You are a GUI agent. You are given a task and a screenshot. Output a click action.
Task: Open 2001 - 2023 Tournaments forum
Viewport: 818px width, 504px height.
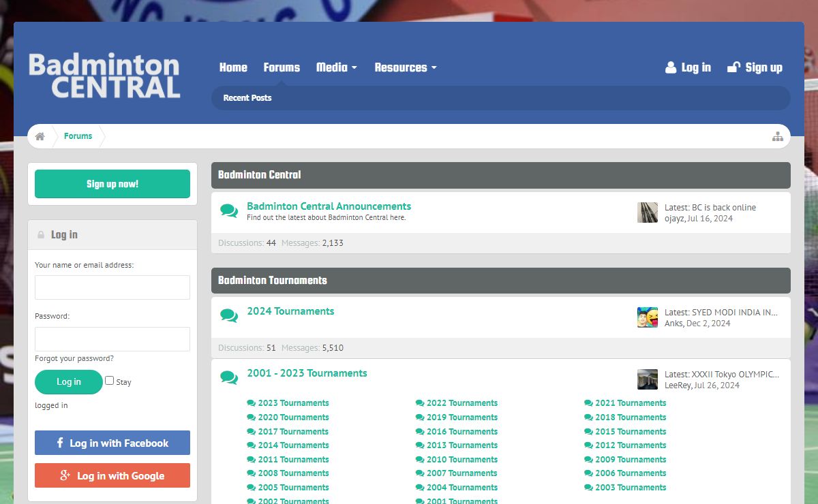point(307,373)
